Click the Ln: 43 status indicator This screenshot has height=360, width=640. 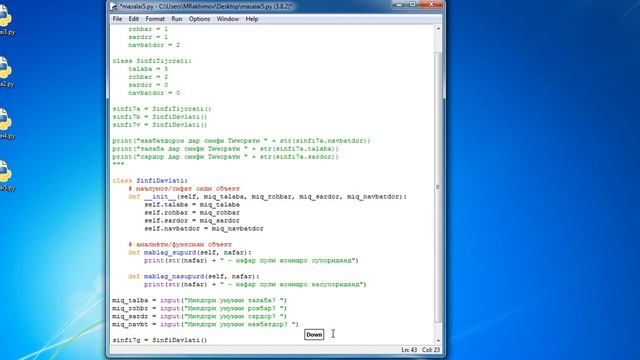tap(409, 350)
